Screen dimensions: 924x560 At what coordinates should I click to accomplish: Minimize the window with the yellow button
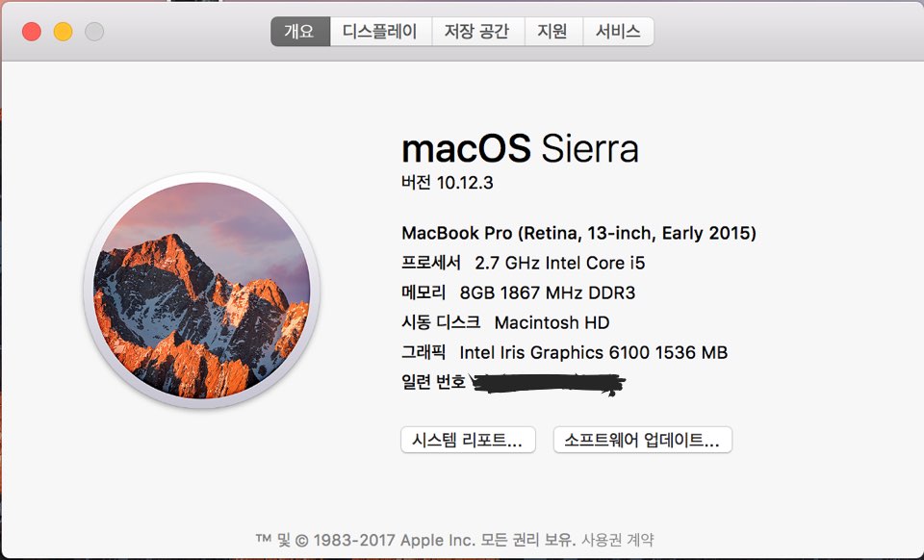[63, 32]
